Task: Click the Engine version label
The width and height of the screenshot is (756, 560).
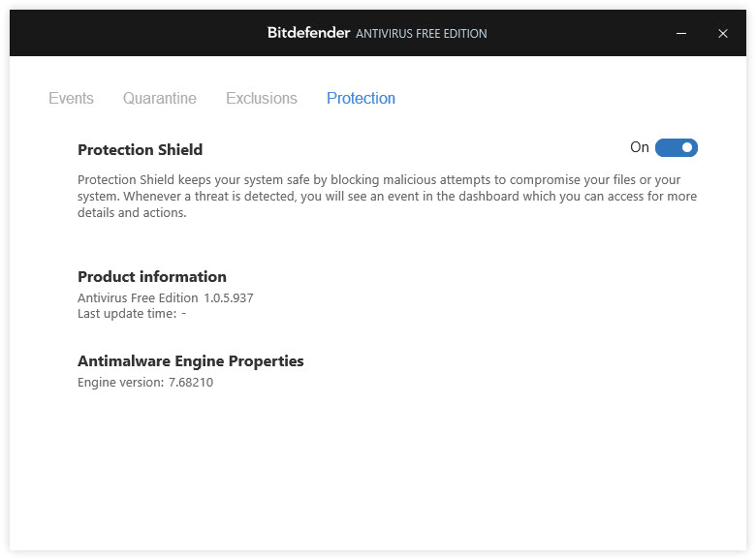Action: point(121,382)
